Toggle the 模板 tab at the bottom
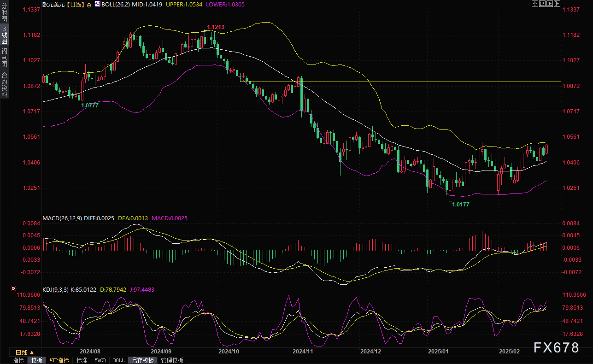Screen dimensions: 593x364 [37, 360]
